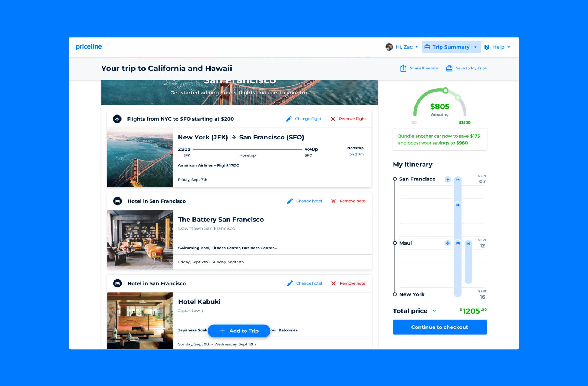This screenshot has height=386, width=588.
Task: Click the savings gauge knob at $805
Action: pos(446,90)
